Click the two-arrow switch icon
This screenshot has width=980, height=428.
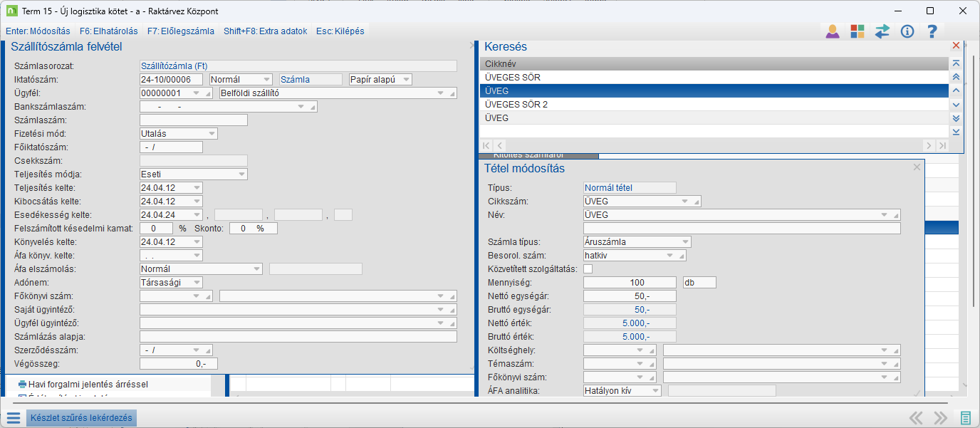tap(882, 31)
